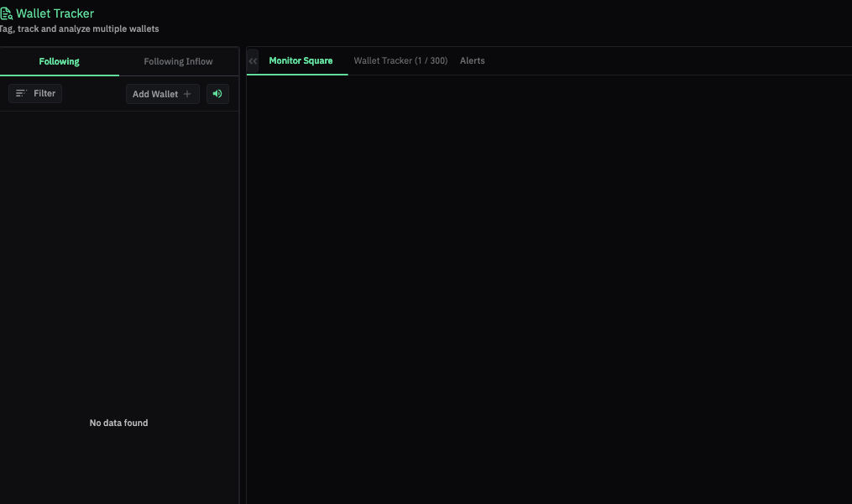Toggle the sound alert speaker icon

[217, 94]
